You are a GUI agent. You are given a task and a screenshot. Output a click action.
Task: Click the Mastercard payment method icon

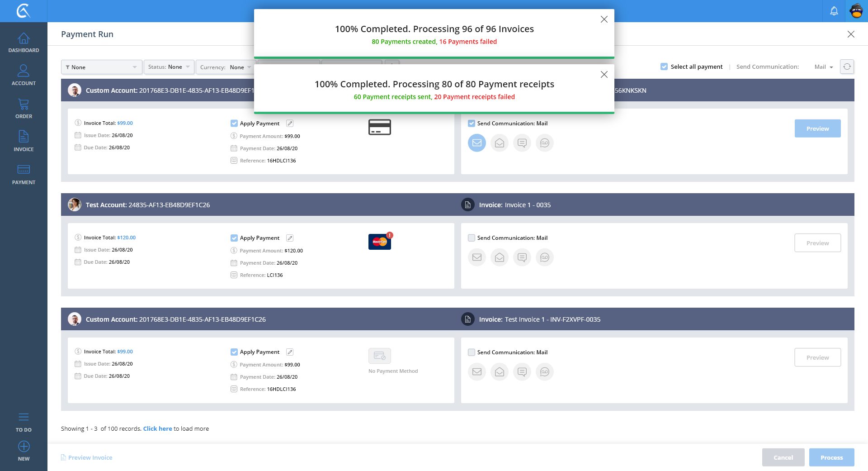pos(379,242)
